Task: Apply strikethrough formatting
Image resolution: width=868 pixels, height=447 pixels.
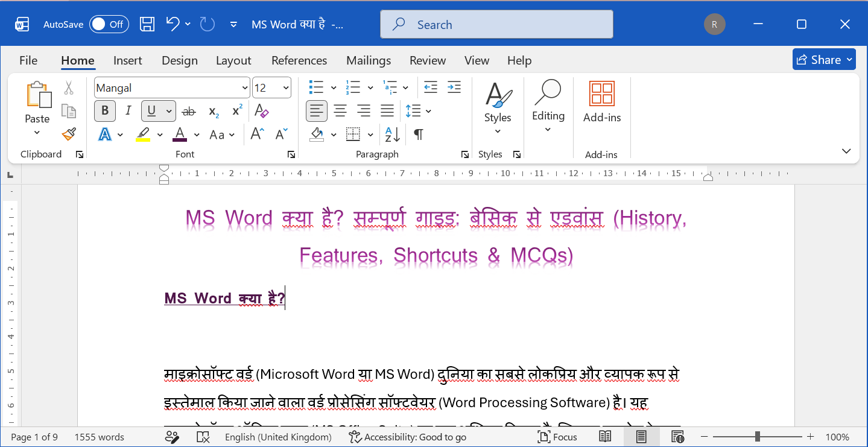Action: (189, 111)
